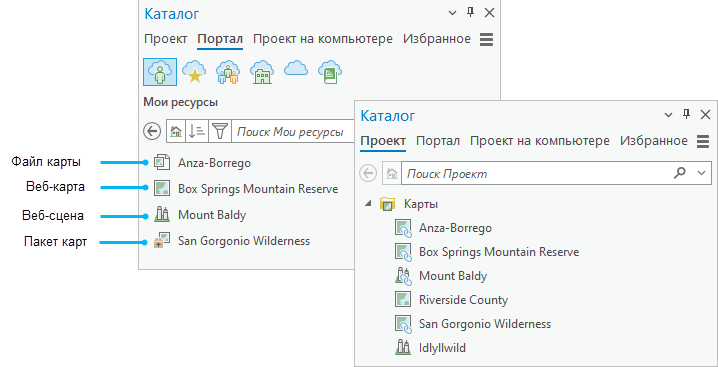Open My Groups cloud icon

pos(228,72)
